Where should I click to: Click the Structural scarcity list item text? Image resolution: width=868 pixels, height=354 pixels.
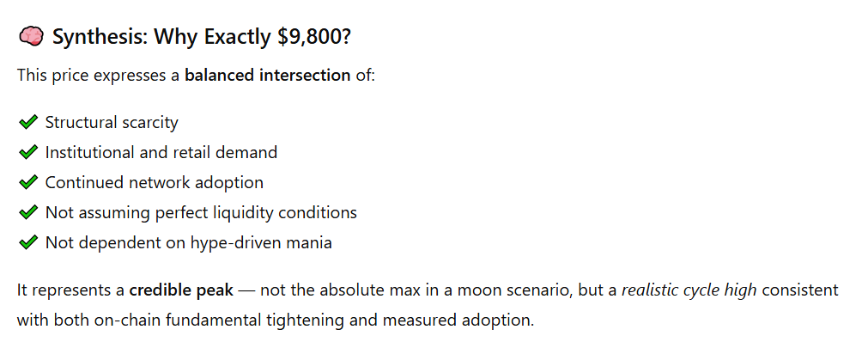[x=112, y=122]
